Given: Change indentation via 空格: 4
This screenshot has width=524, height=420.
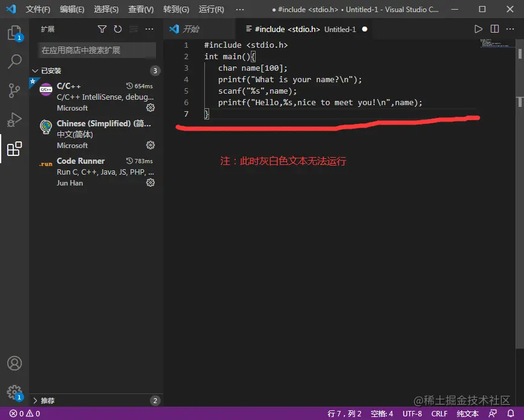Looking at the screenshot, I should pos(381,413).
